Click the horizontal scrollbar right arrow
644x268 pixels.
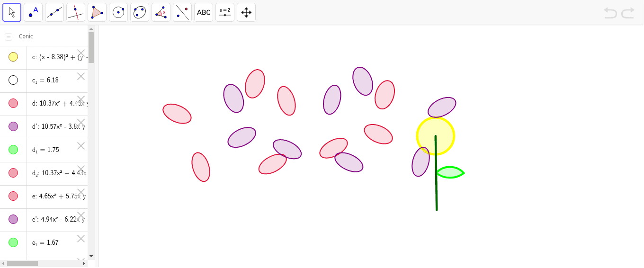coord(84,263)
